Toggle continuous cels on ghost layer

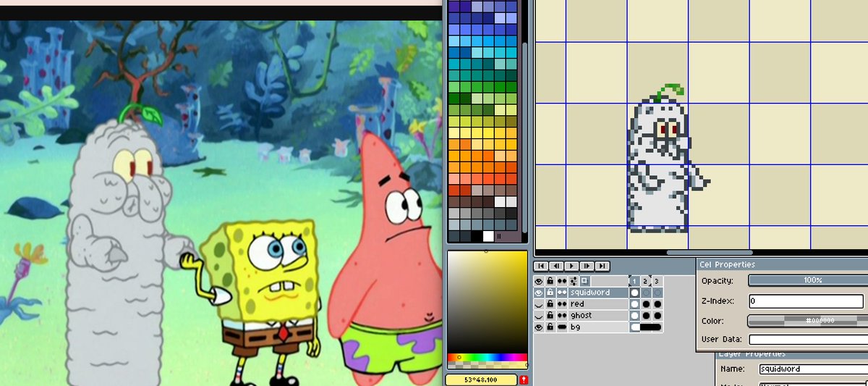(x=562, y=316)
